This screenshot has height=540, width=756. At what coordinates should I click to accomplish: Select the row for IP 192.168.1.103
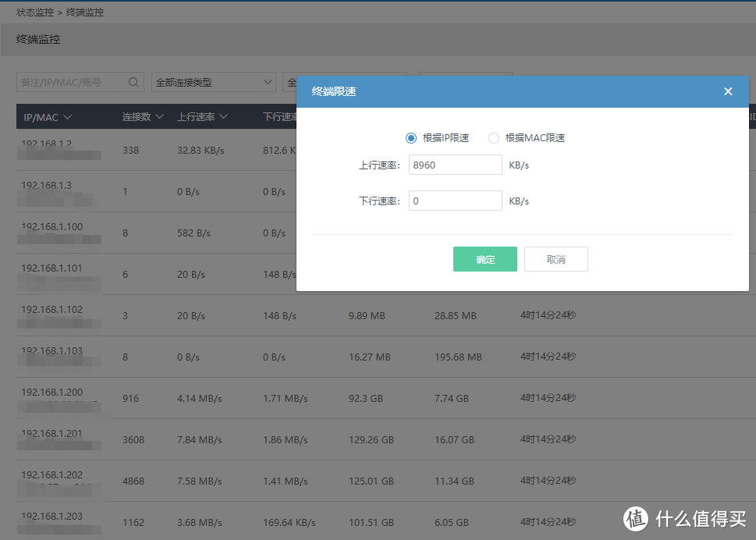385,357
